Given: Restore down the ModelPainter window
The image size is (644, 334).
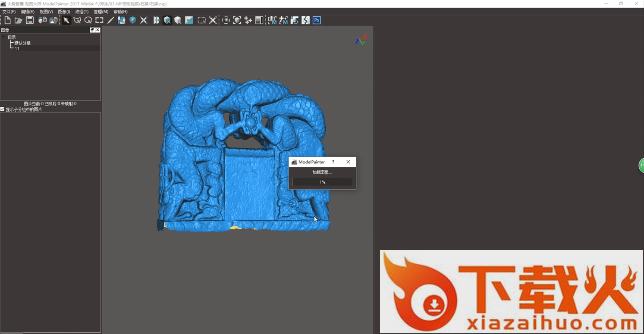Looking at the screenshot, I should (621, 3).
